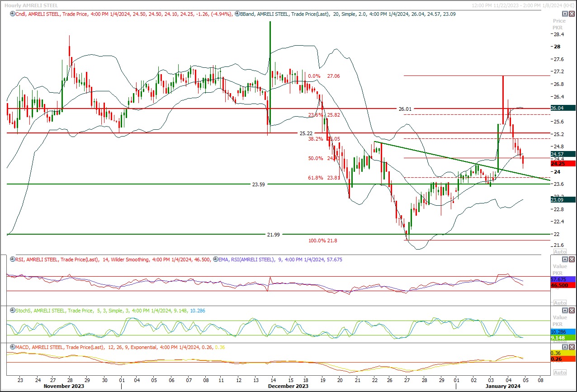This screenshot has height=392, width=577.
Task: Toggle Auto scale on MACD pane
Action: click(x=560, y=372)
